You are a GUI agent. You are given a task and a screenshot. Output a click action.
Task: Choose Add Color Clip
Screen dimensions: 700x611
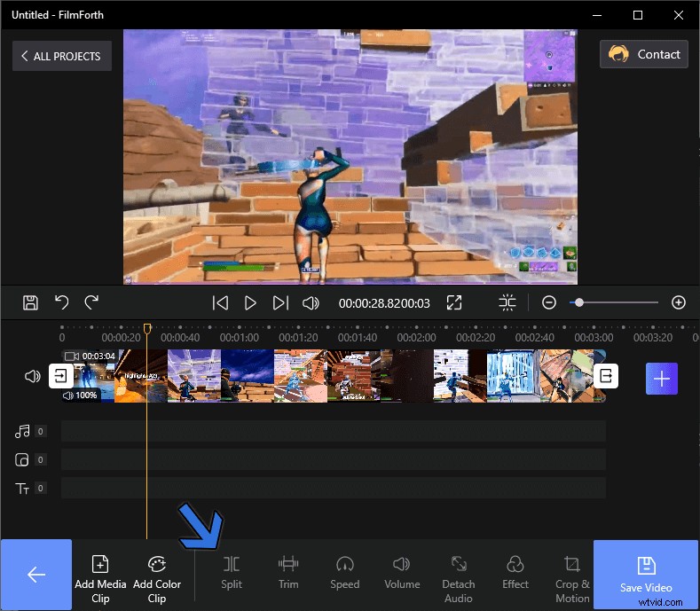click(x=157, y=579)
